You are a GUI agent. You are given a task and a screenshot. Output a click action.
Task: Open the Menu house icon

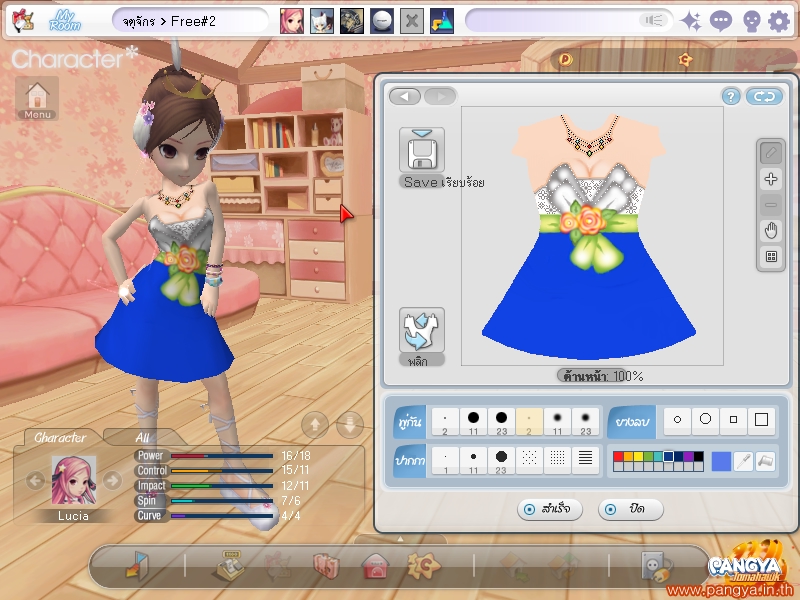coord(37,98)
